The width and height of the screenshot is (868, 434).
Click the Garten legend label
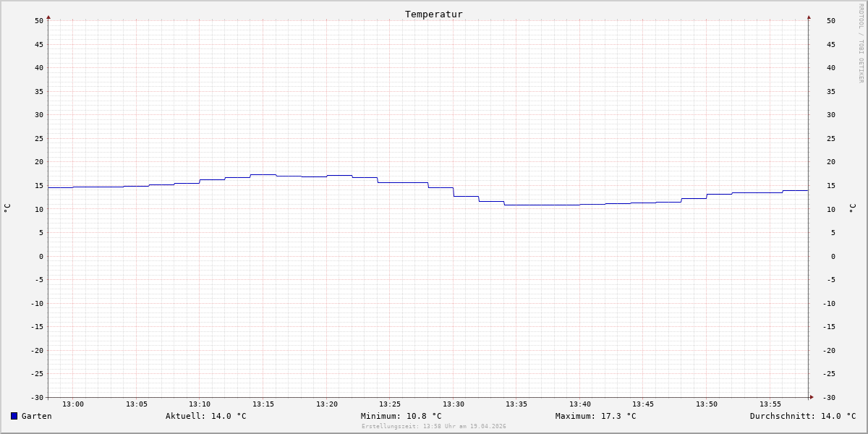pos(37,416)
